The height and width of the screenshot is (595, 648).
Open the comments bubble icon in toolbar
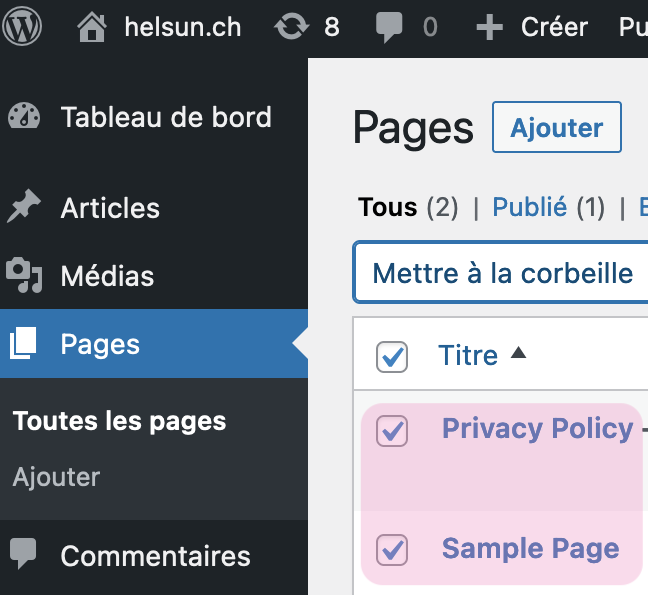[390, 27]
